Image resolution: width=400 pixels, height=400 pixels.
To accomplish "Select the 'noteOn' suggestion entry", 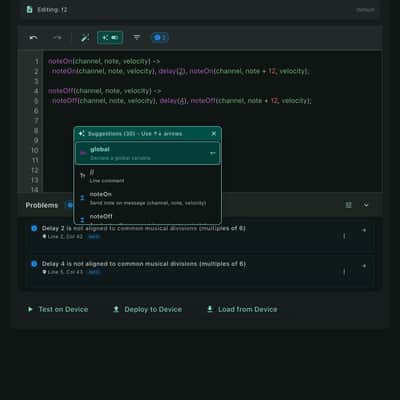I will [x=147, y=198].
